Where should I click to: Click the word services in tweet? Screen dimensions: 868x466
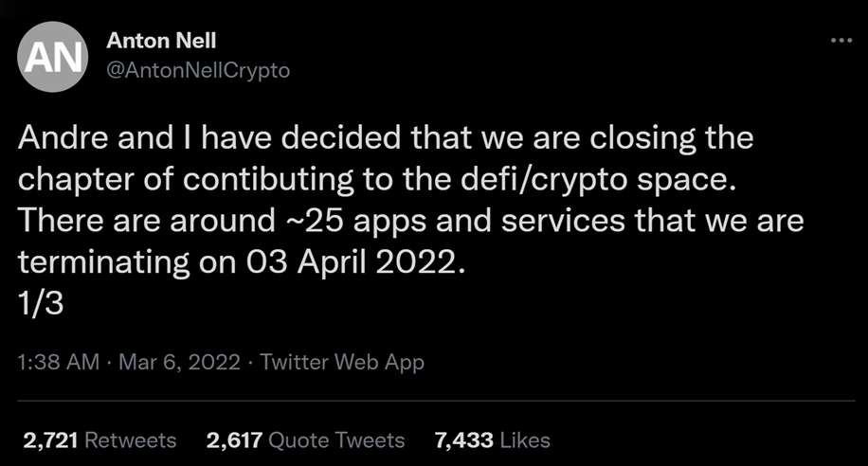click(x=563, y=221)
